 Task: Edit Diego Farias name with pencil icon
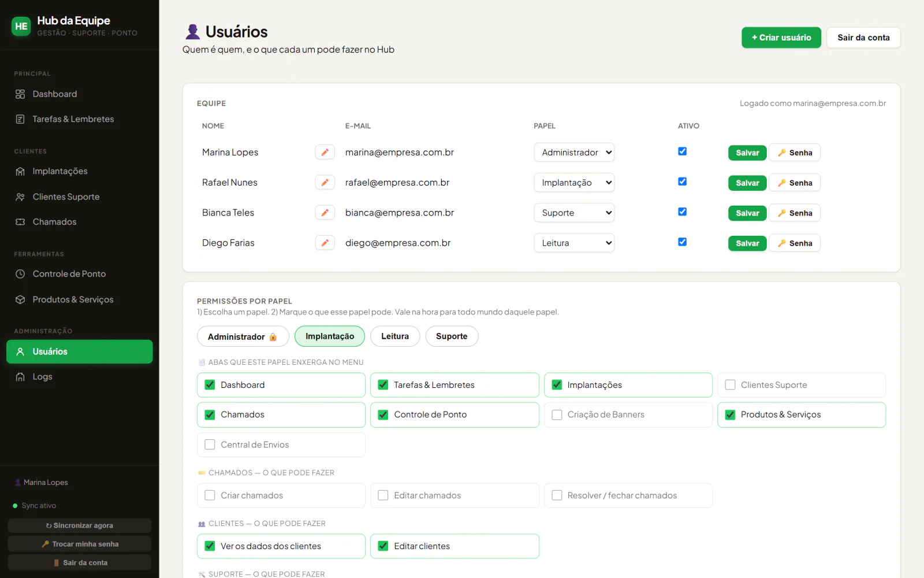[325, 243]
